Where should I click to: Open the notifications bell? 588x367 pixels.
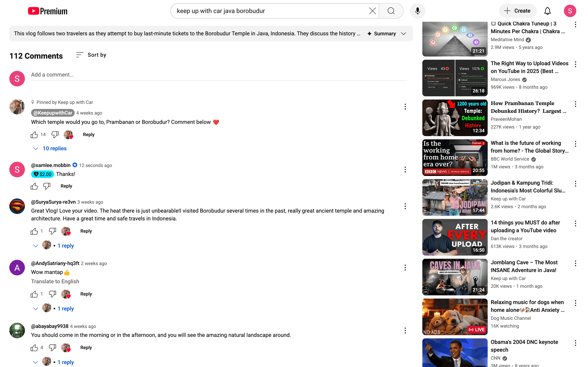point(547,11)
